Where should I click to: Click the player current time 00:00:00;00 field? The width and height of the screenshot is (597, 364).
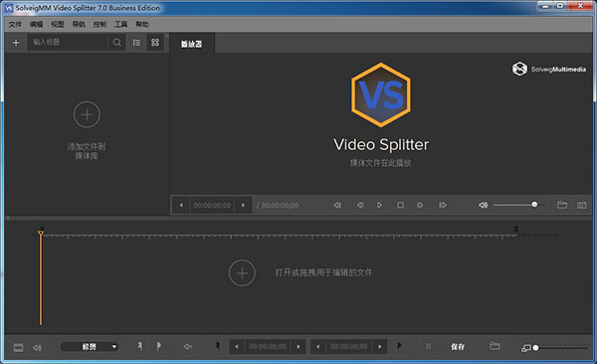tap(212, 205)
